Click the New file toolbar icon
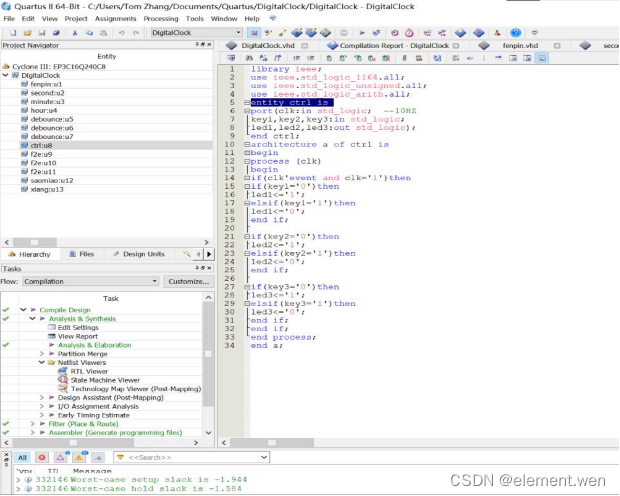 tap(13, 33)
